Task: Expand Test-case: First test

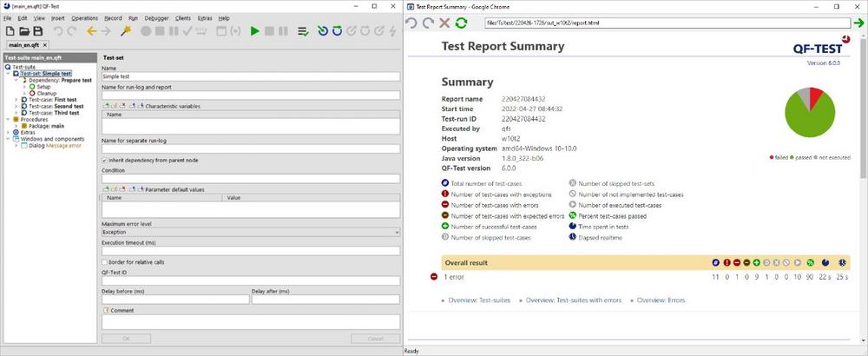Action: pyautogui.click(x=16, y=100)
